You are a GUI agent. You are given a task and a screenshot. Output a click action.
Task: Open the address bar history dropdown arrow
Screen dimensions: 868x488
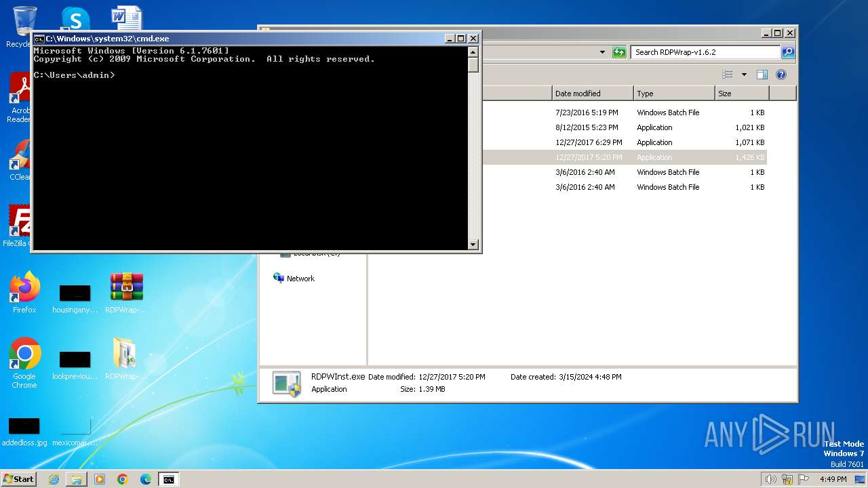[602, 52]
